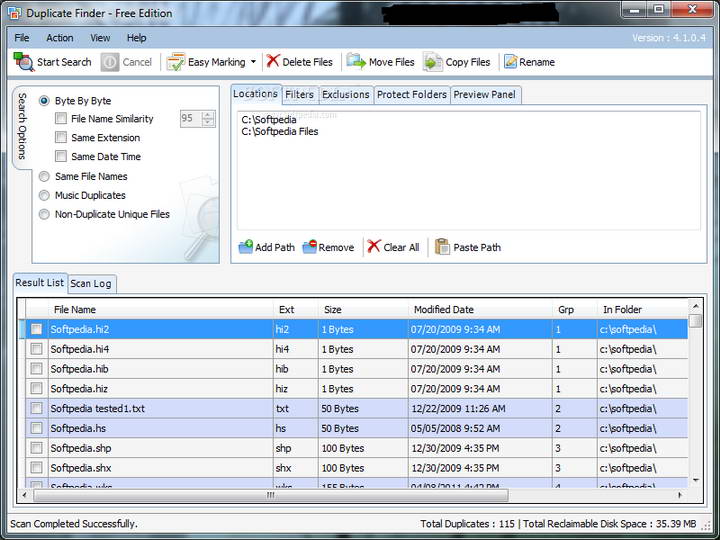Increase similarity value with stepper up arrow
720x540 pixels.
(208, 115)
